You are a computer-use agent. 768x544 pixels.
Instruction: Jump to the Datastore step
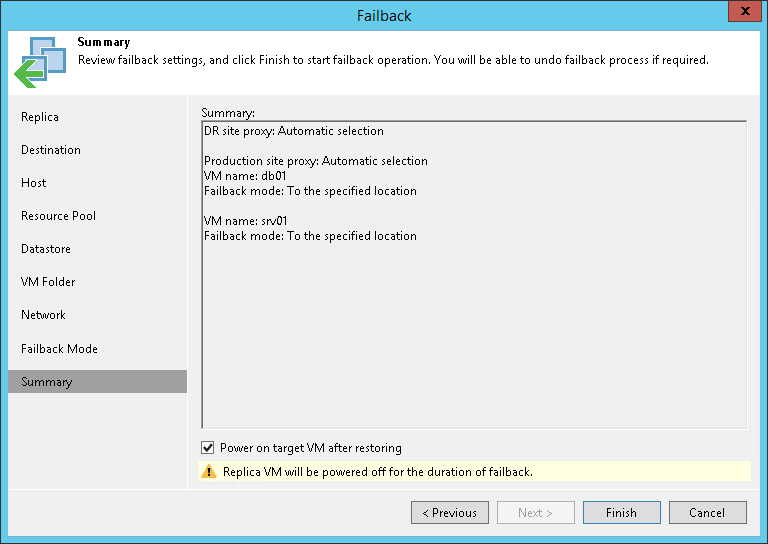pyautogui.click(x=46, y=249)
